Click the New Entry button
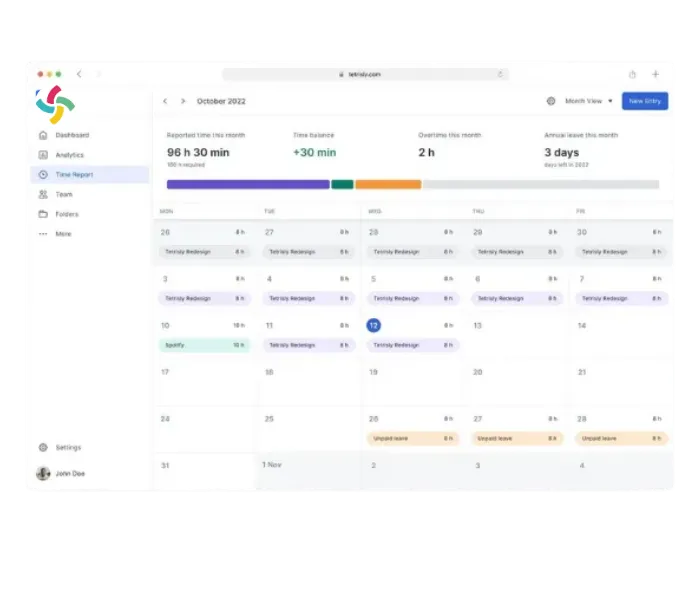Screen dimensions: 700x600 pyautogui.click(x=645, y=101)
